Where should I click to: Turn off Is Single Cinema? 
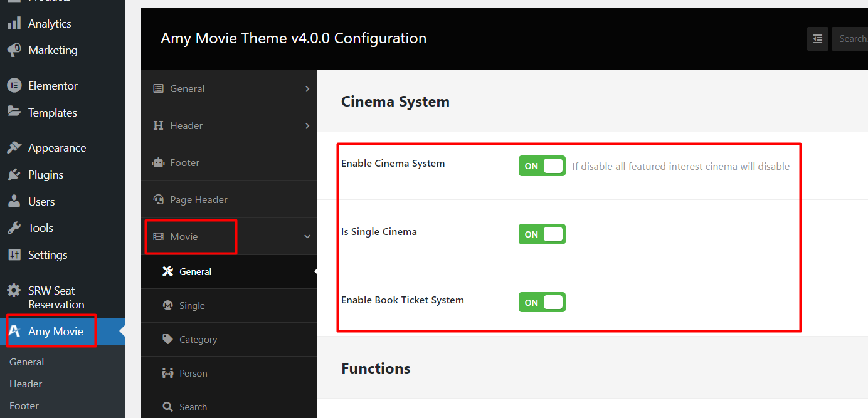(x=542, y=234)
